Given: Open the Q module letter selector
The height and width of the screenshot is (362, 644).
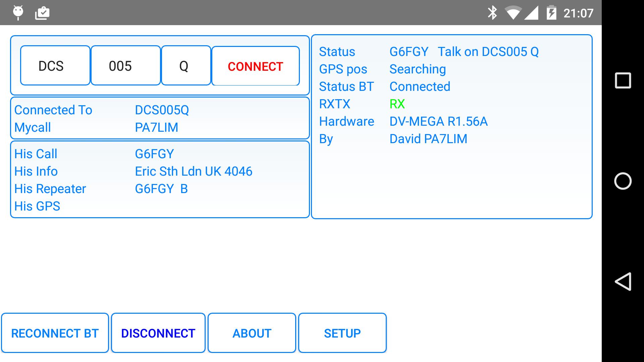Looking at the screenshot, I should 186,66.
